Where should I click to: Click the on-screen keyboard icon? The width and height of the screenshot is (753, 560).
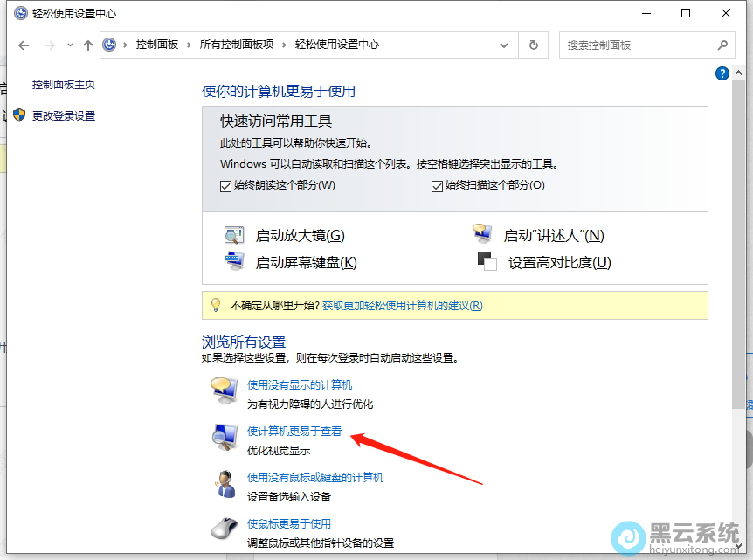(x=234, y=261)
